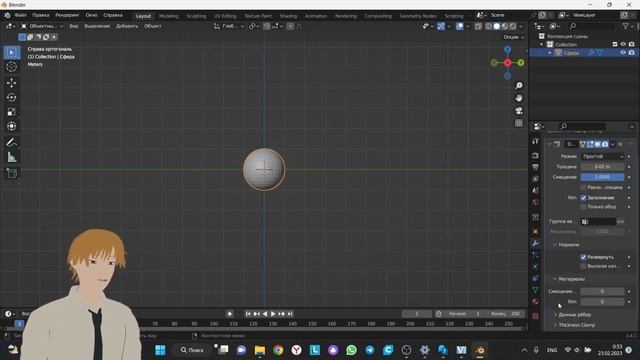
Task: Select the Cursor tool
Action: [11, 67]
